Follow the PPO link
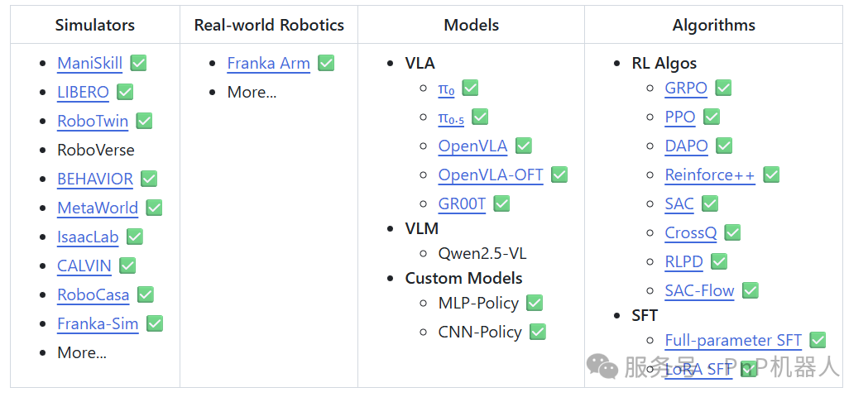The image size is (868, 402). coord(680,117)
